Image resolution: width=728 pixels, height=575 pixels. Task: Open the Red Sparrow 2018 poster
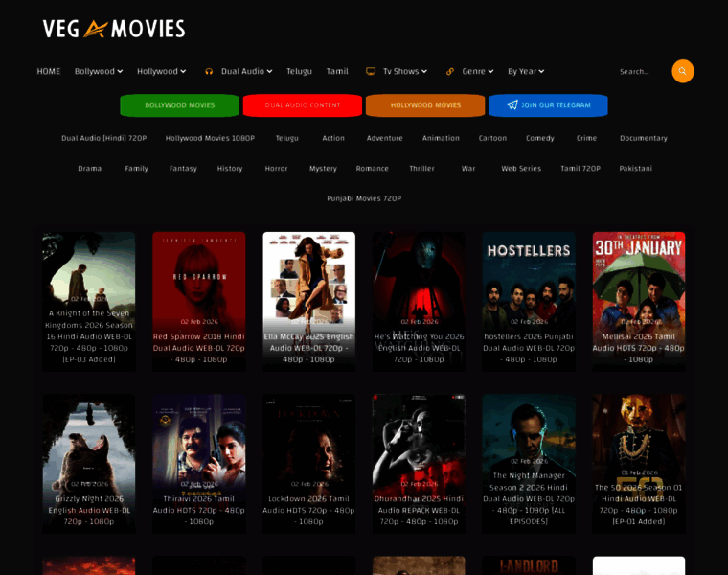(x=199, y=302)
